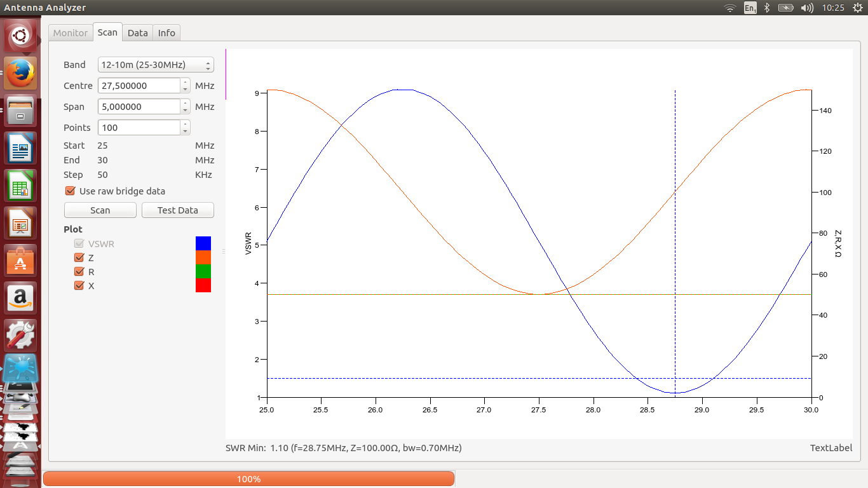The image size is (868, 488).
Task: Open battery status indicator
Action: [x=786, y=8]
